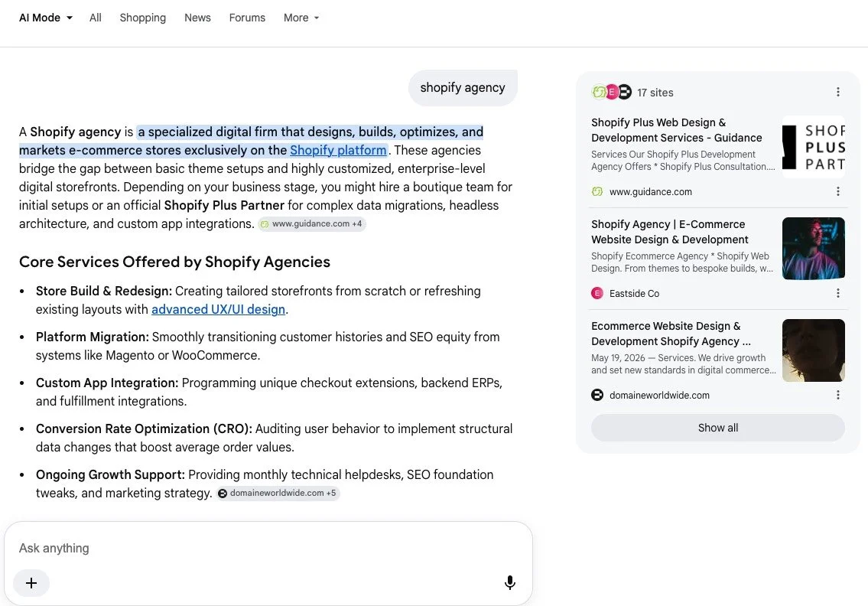The image size is (868, 606).
Task: Click the 'Platform Migration:' text
Action: [x=93, y=337]
